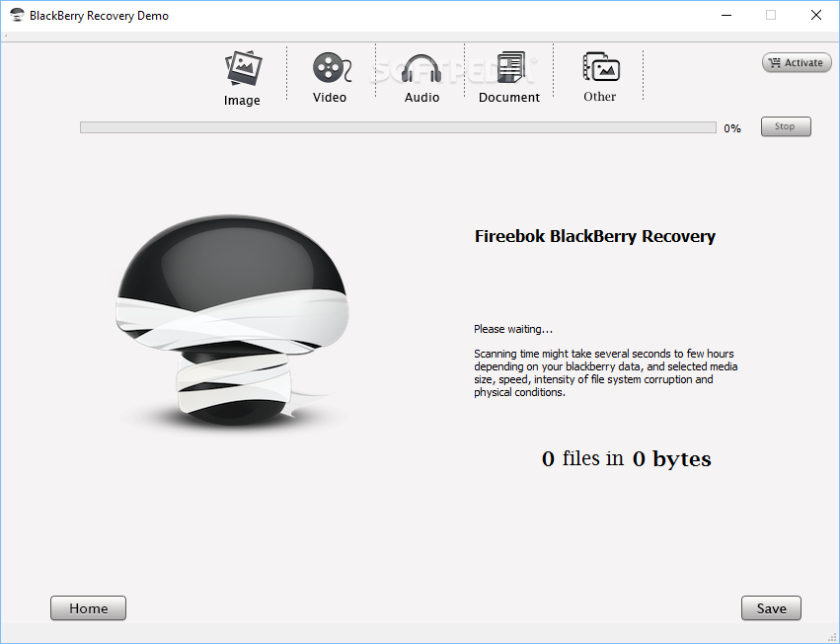Click the '0 files in 0 bytes' counter
Screen dimensions: 840x644
tap(626, 459)
